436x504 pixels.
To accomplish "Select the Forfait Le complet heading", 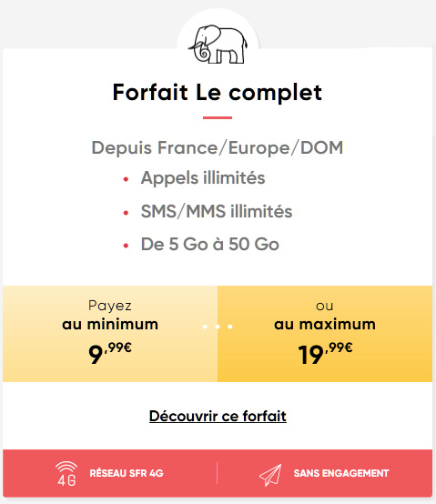I will [218, 92].
